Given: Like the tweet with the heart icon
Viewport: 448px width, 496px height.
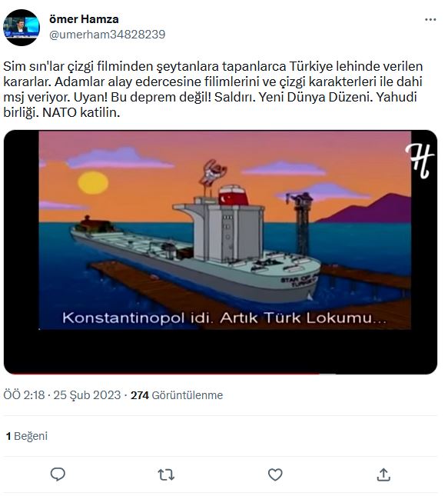Looking at the screenshot, I should pos(275,474).
